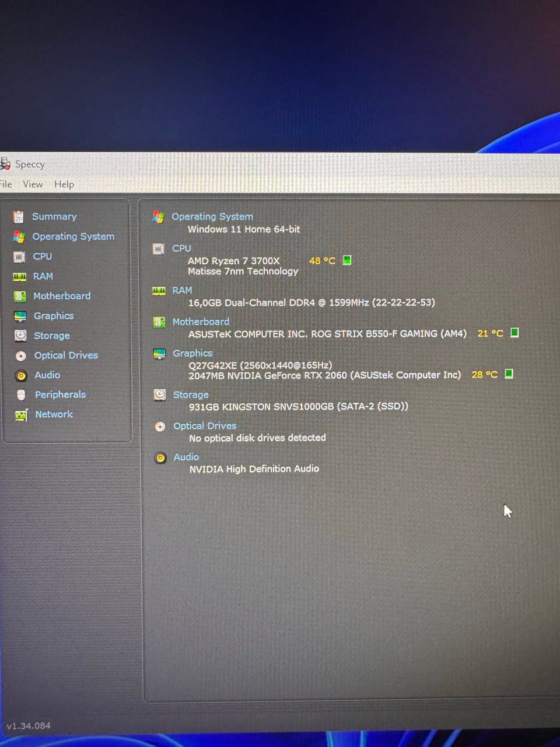The width and height of the screenshot is (560, 747).
Task: Click the Operating System heading link in summary
Action: [x=212, y=217]
